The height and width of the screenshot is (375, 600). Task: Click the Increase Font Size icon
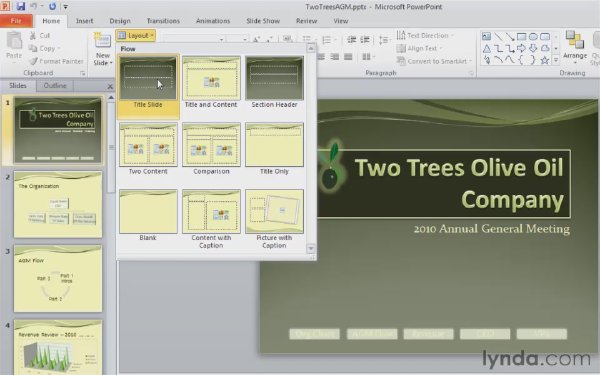pyautogui.click(x=257, y=39)
